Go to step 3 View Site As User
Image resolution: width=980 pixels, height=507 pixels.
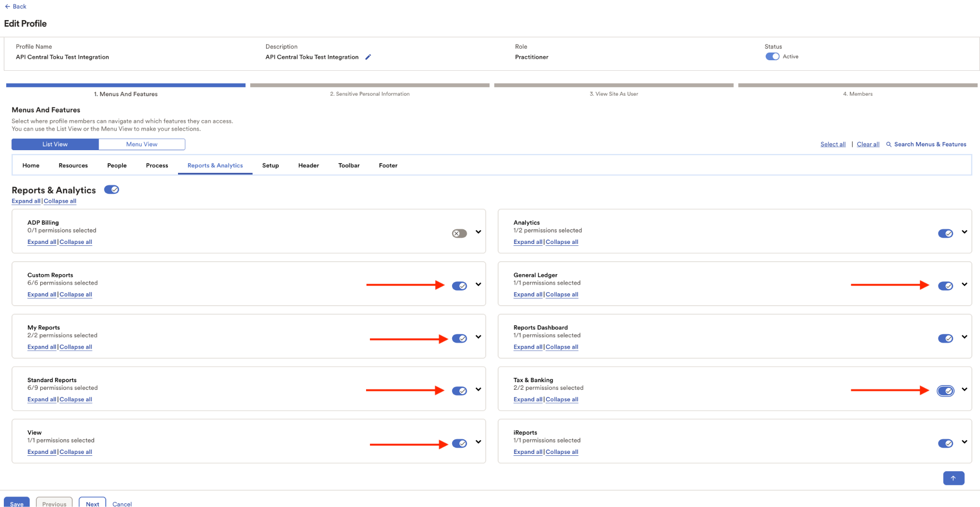(614, 90)
